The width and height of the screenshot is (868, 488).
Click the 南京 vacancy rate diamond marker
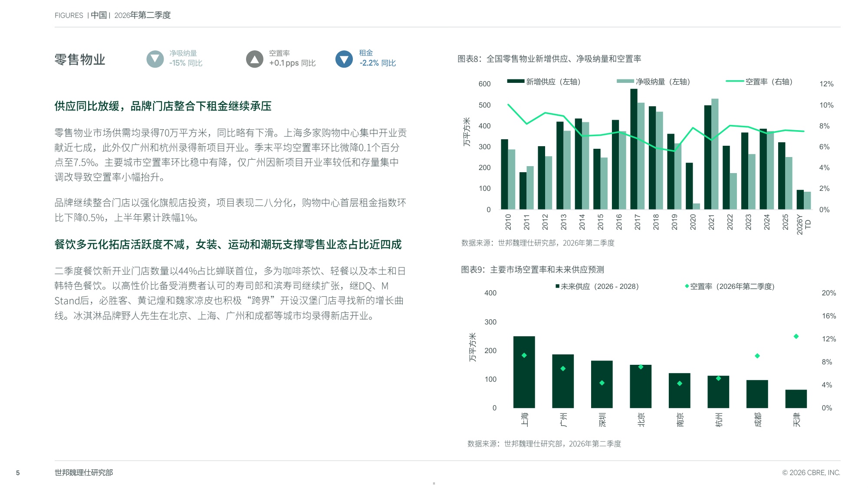pos(680,383)
